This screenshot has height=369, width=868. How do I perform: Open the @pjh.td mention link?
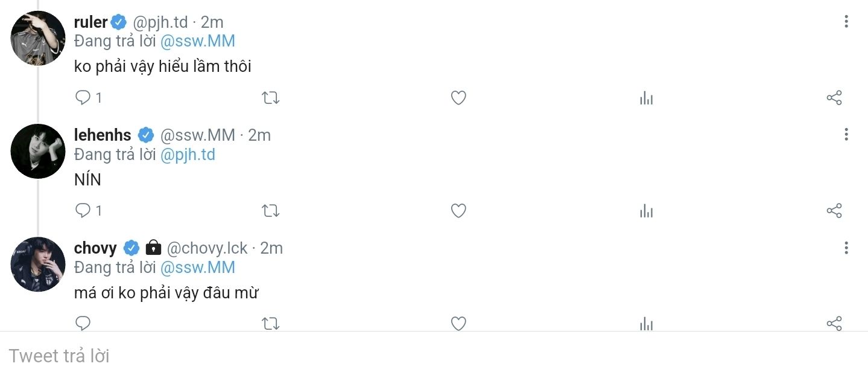[188, 155]
